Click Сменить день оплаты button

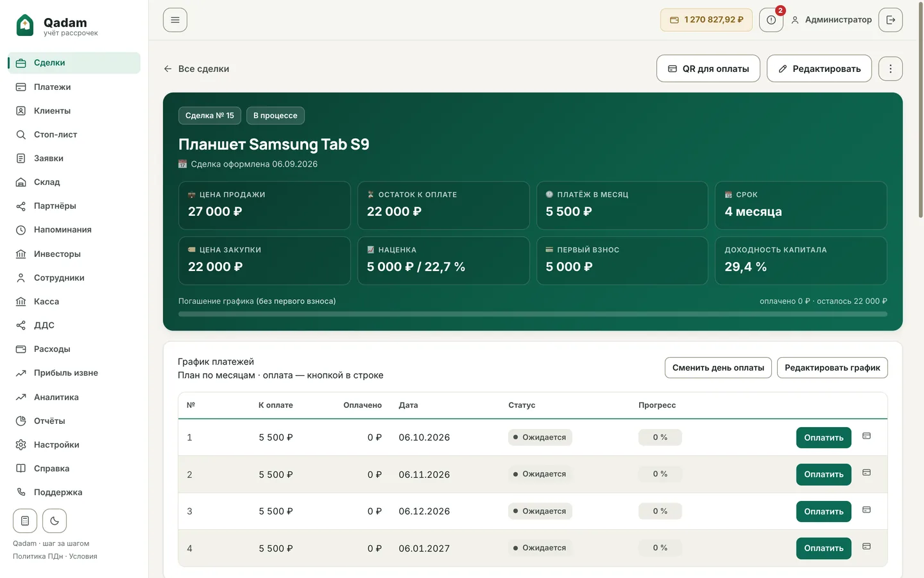(x=718, y=368)
